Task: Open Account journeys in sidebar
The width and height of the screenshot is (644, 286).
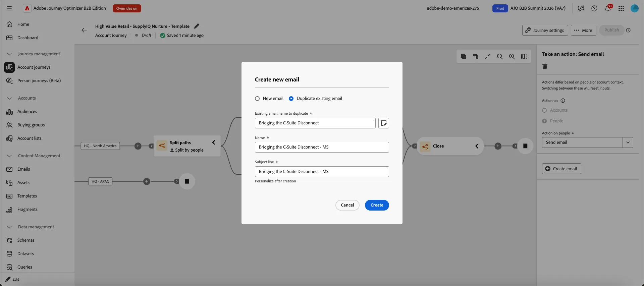Action: pos(34,67)
